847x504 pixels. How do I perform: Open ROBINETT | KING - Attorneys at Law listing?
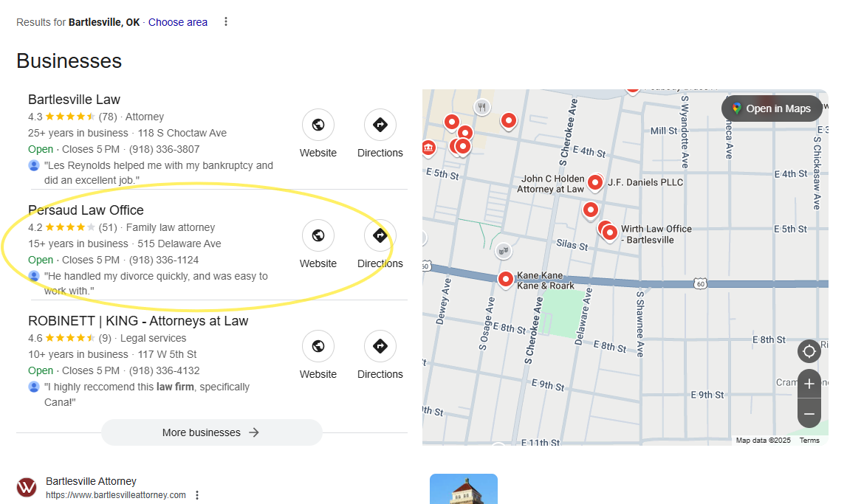pyautogui.click(x=138, y=320)
